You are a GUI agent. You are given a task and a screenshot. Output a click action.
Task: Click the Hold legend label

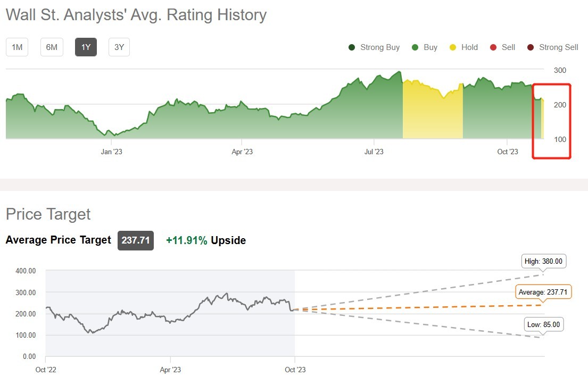(x=469, y=47)
